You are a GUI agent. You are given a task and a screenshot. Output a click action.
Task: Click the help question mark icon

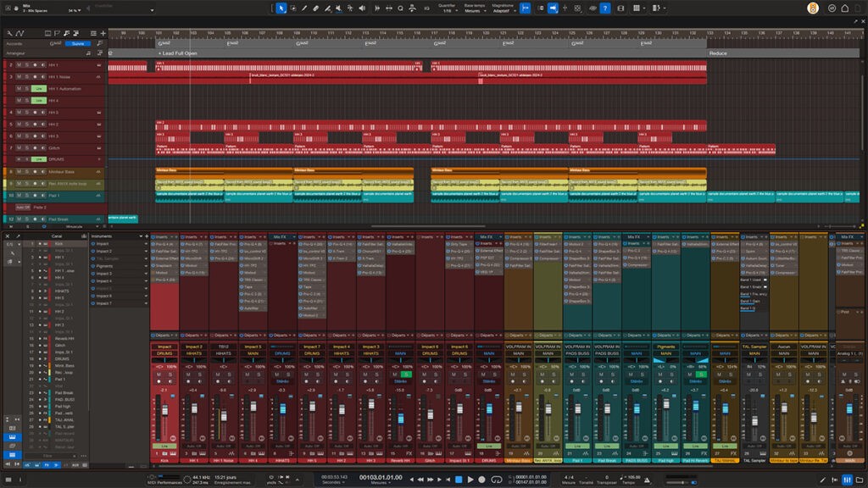coord(605,8)
